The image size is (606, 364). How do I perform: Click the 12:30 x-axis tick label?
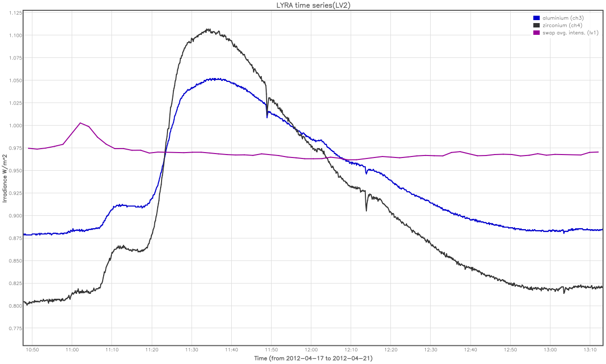tap(431, 350)
